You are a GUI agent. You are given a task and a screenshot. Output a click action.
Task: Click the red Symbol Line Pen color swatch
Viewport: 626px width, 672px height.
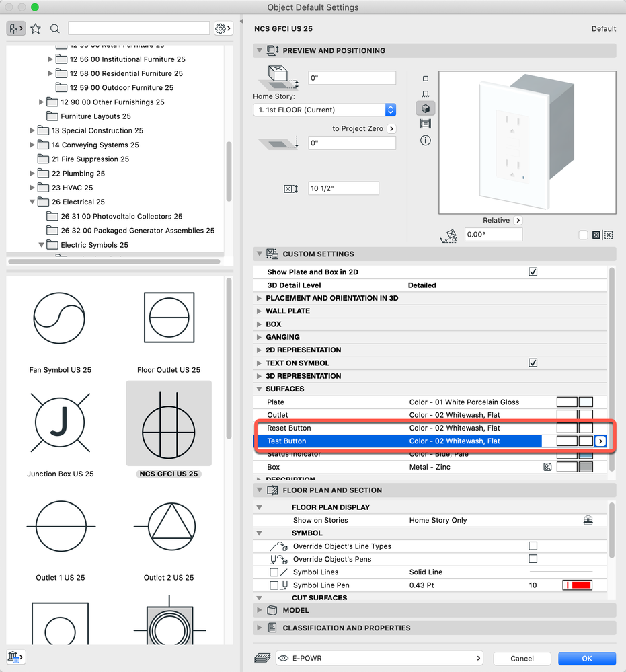[577, 585]
